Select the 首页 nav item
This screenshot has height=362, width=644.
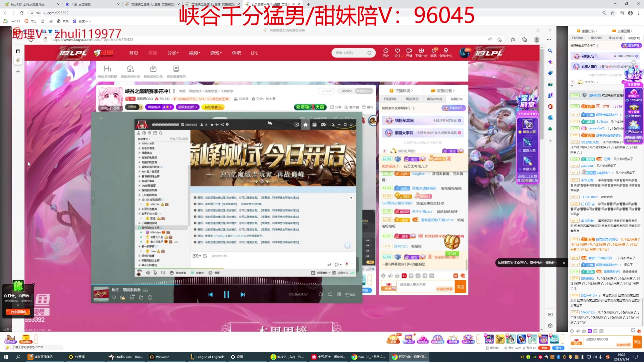(133, 53)
